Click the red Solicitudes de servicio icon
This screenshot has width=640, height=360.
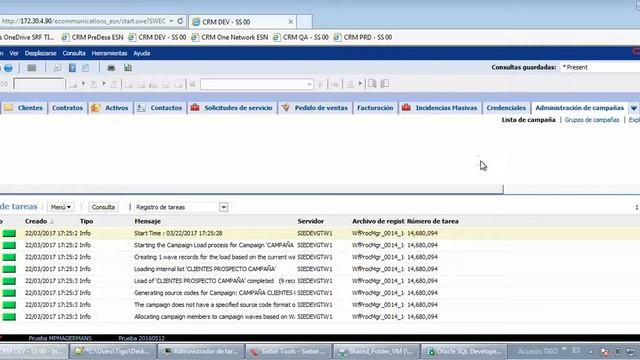click(x=195, y=108)
